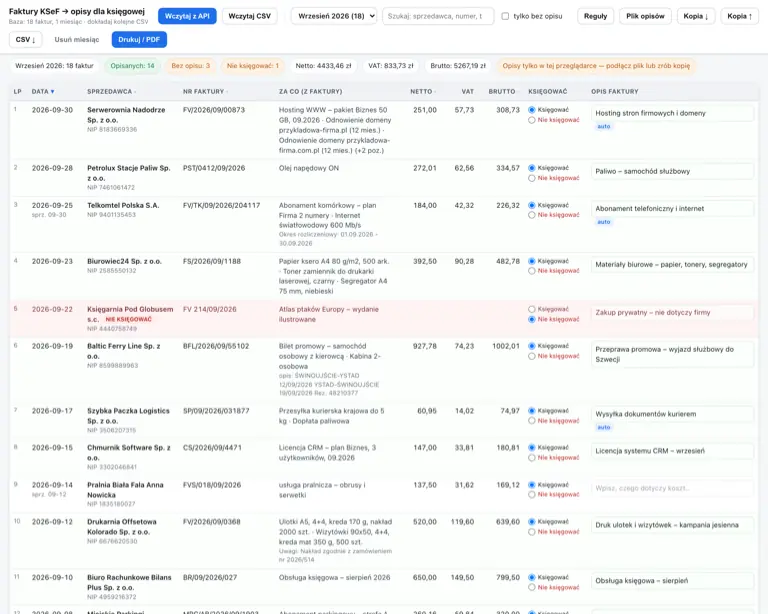Select 'Nie księgować' for Pralnia Biała Fala
Image resolution: width=768 pixels, height=614 pixels.
[531, 495]
